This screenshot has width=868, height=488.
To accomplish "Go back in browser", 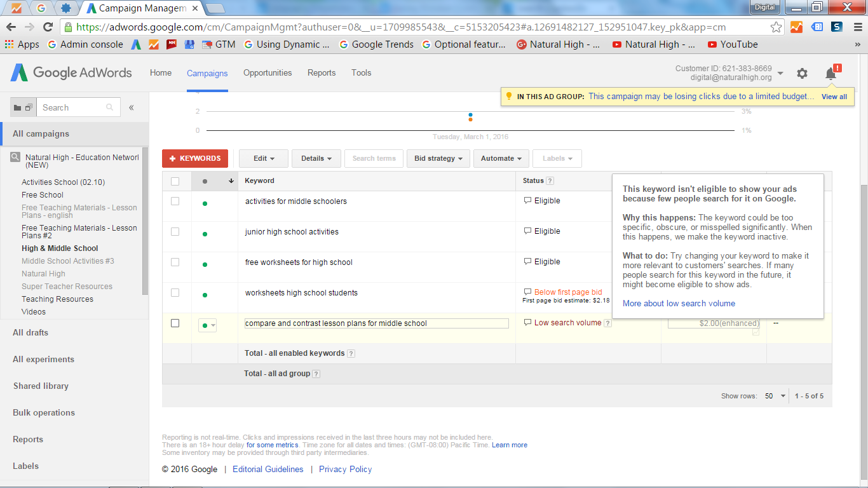I will (x=10, y=27).
